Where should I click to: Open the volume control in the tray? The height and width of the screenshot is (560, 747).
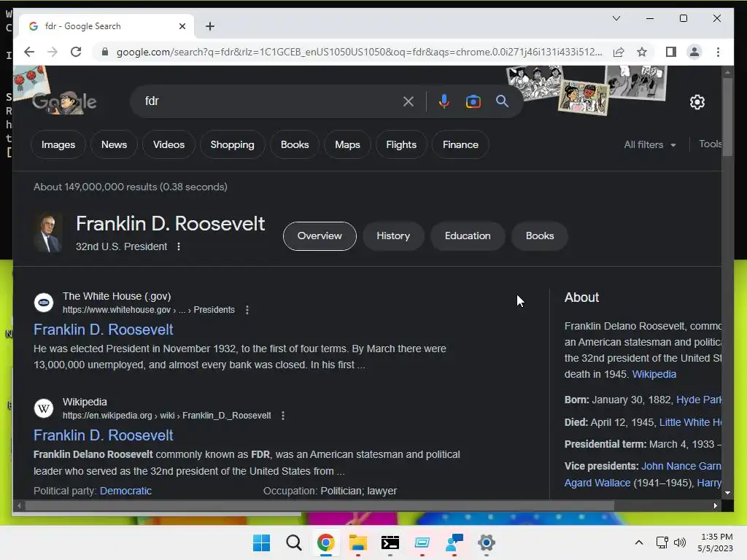(680, 542)
